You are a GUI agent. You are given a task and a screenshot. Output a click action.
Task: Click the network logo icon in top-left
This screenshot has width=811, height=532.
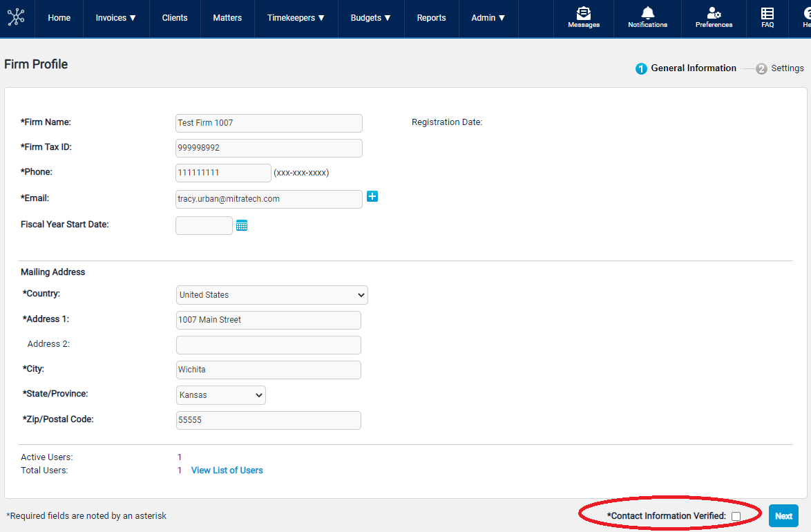(16, 17)
